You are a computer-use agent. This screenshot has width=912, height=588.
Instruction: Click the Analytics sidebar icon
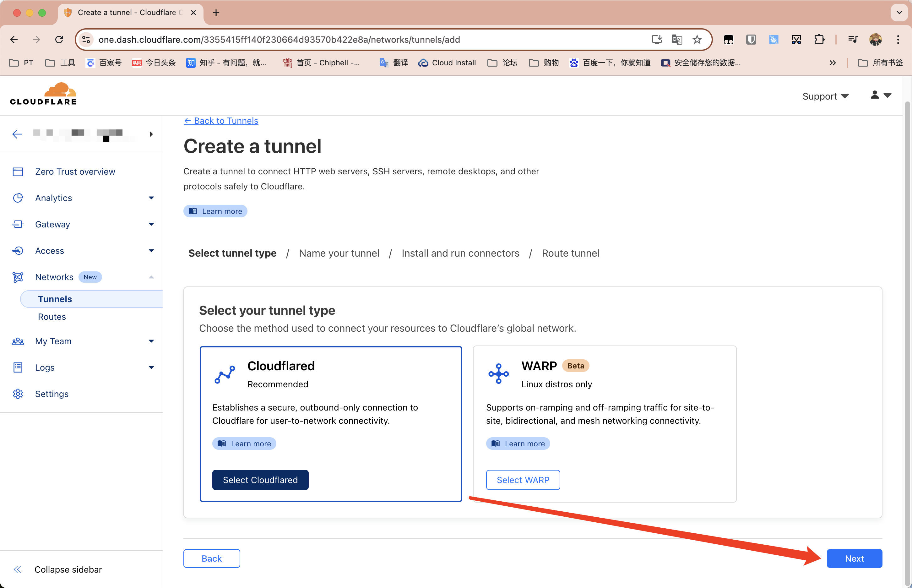(x=18, y=198)
